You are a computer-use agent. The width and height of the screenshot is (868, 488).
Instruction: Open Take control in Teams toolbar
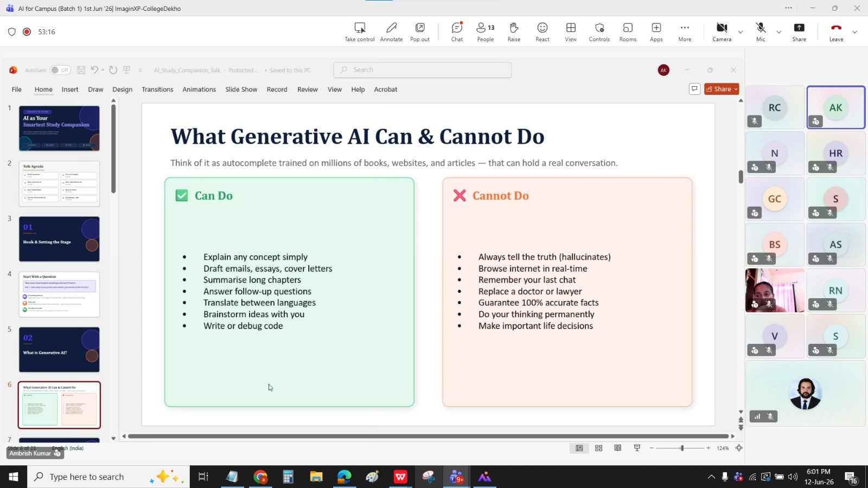tap(360, 32)
